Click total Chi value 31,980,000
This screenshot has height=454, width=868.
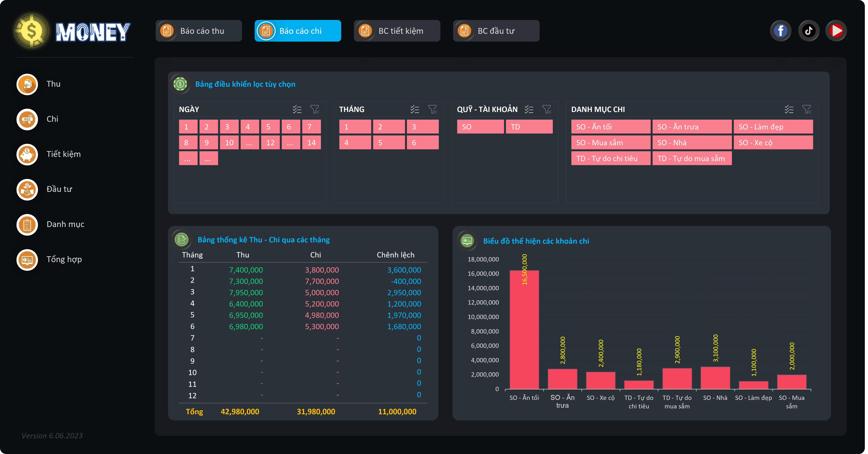316,412
